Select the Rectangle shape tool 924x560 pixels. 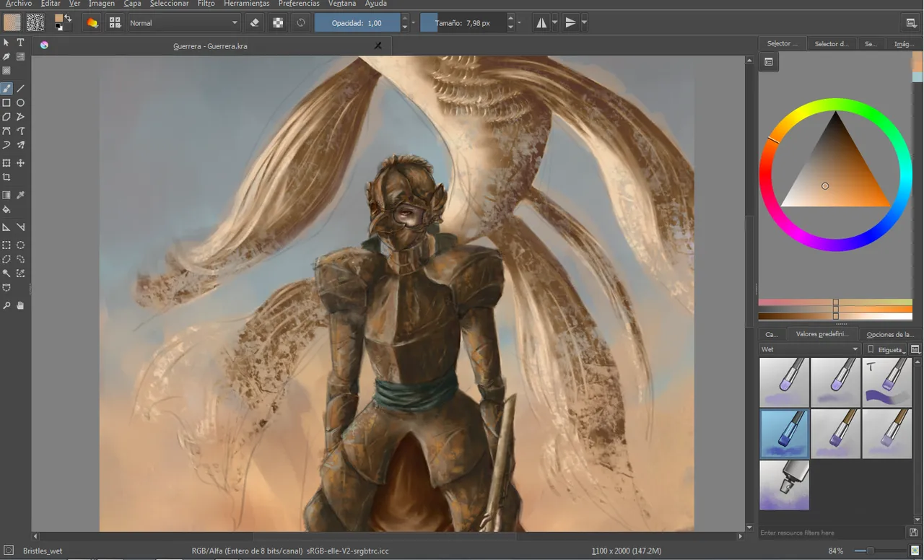(x=6, y=103)
